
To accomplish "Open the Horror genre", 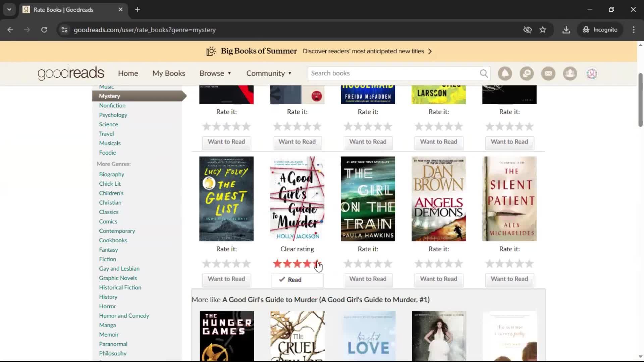I will point(107,306).
